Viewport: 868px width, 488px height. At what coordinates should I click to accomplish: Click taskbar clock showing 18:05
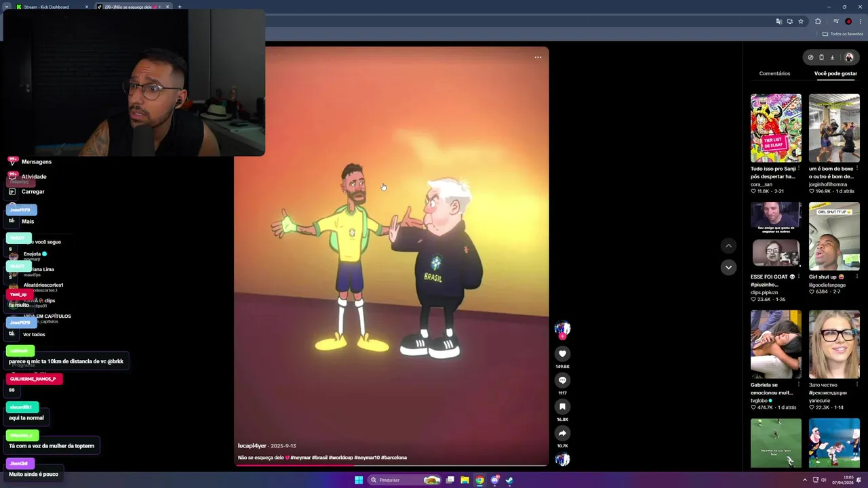click(x=843, y=480)
